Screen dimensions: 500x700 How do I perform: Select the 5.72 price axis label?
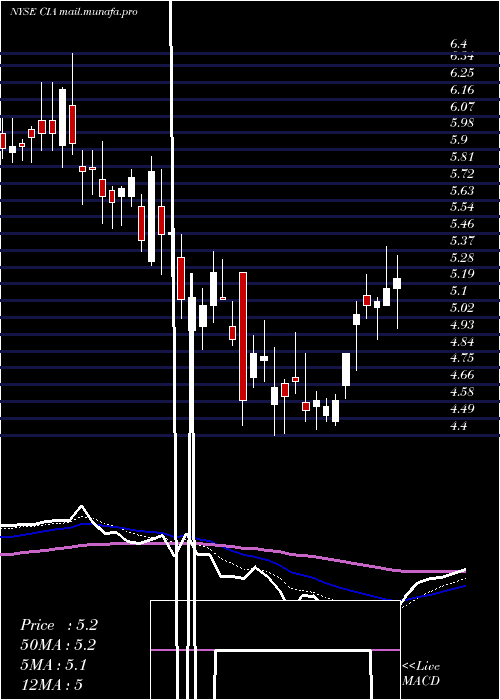coord(462,174)
